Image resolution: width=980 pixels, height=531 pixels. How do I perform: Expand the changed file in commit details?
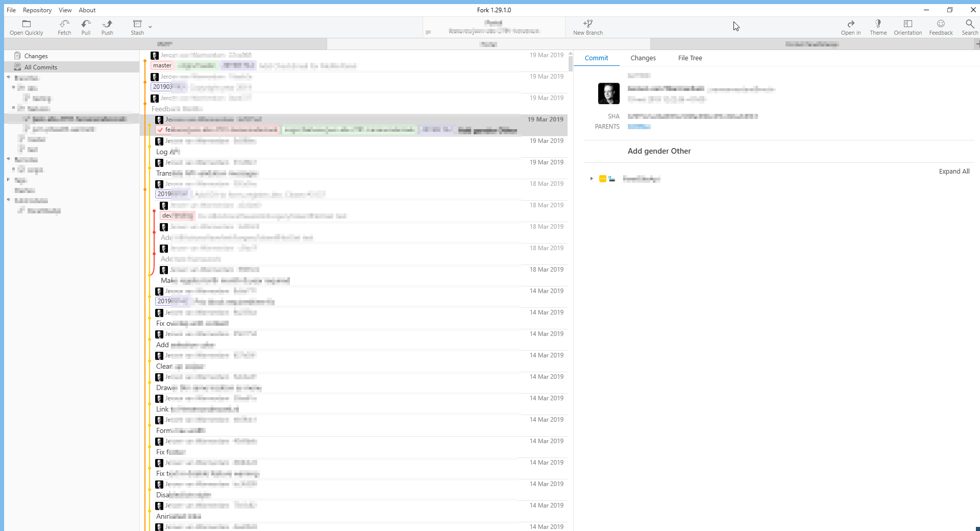(x=591, y=179)
